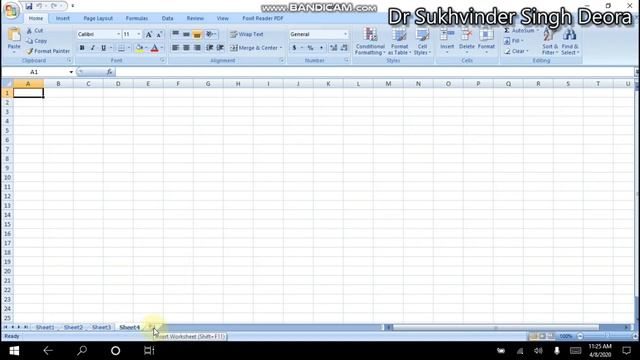Image resolution: width=640 pixels, height=360 pixels.
Task: Switch to the Insert ribbon tab
Action: [62, 18]
